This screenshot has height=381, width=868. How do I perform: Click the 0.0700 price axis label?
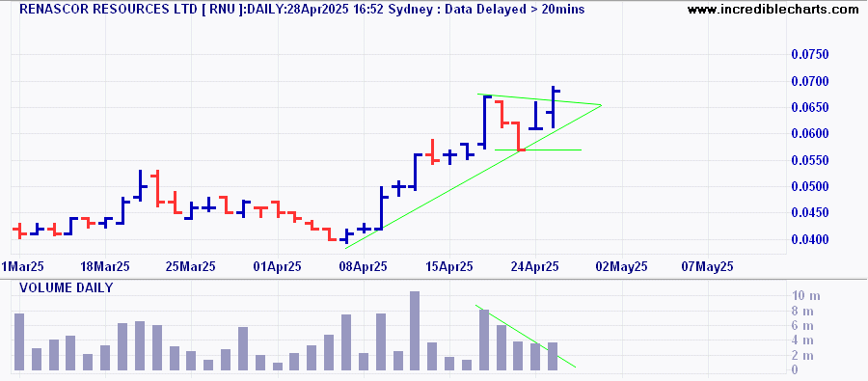pos(810,81)
